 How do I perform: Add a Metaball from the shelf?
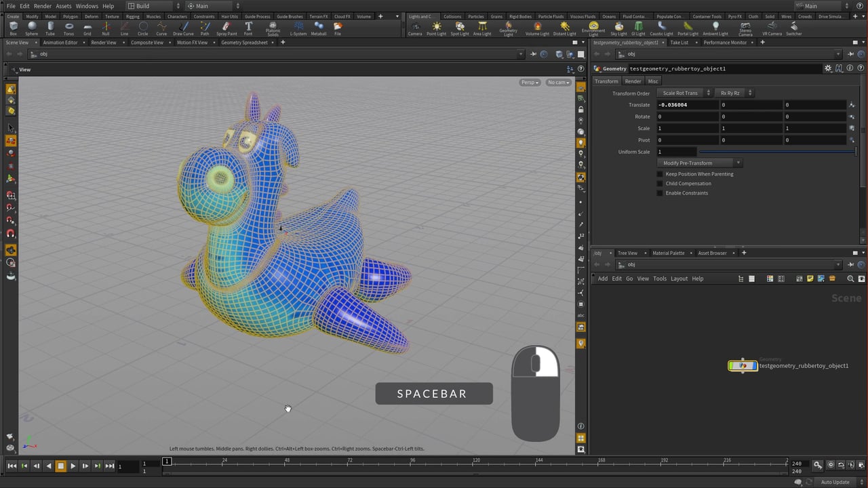pos(319,28)
